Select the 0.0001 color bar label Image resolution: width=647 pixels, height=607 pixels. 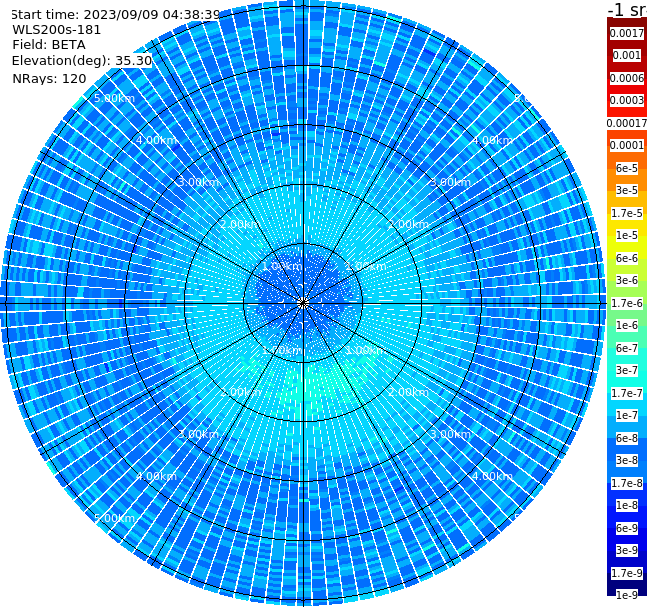627,145
